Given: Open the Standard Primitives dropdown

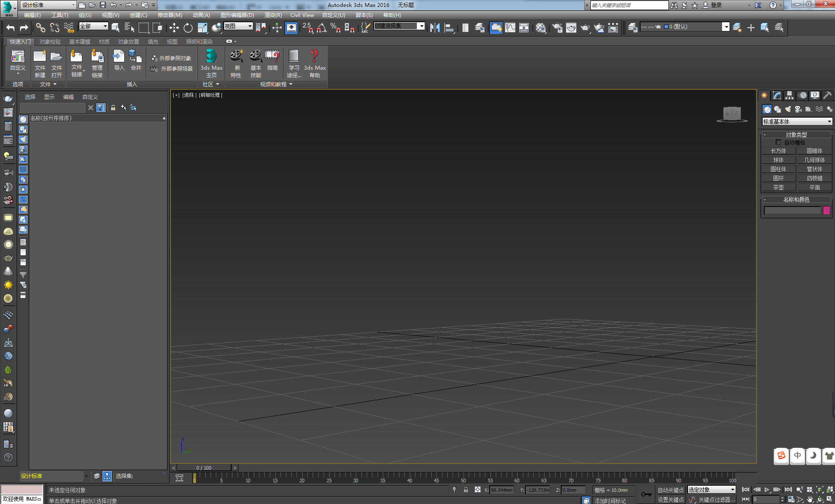Looking at the screenshot, I should click(797, 122).
